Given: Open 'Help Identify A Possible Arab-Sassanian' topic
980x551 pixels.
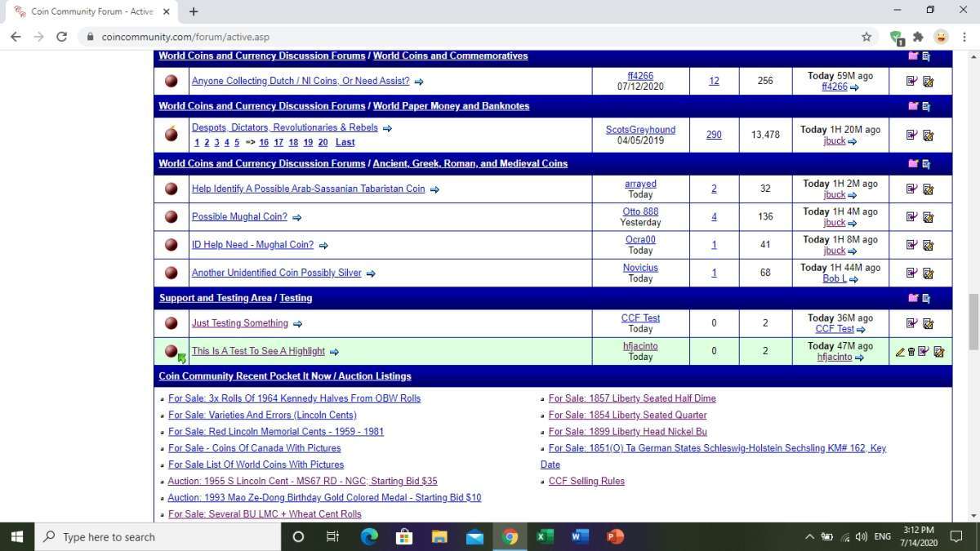Looking at the screenshot, I should click(309, 189).
